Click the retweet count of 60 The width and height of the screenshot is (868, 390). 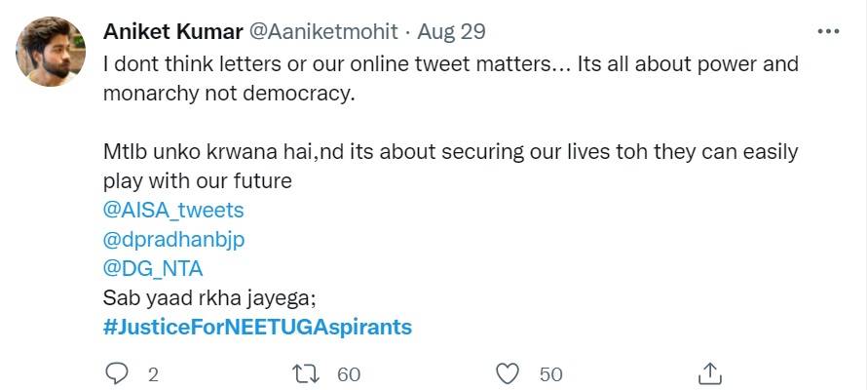point(349,372)
